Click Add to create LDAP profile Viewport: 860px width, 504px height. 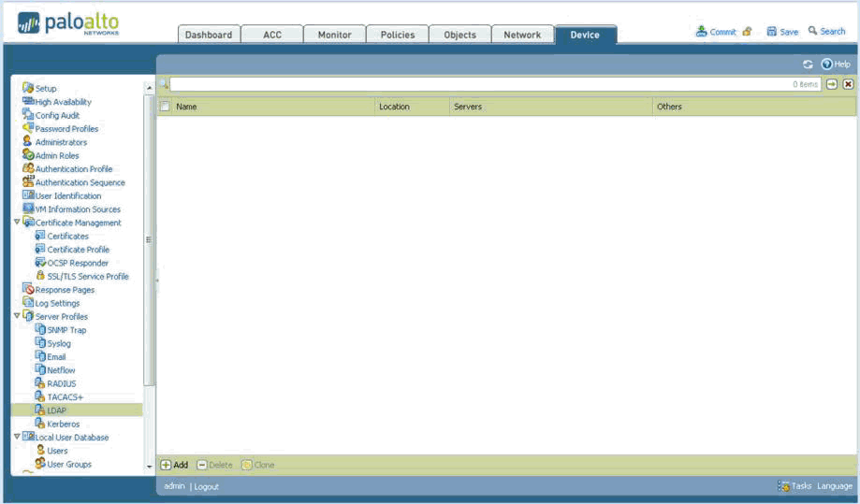174,465
